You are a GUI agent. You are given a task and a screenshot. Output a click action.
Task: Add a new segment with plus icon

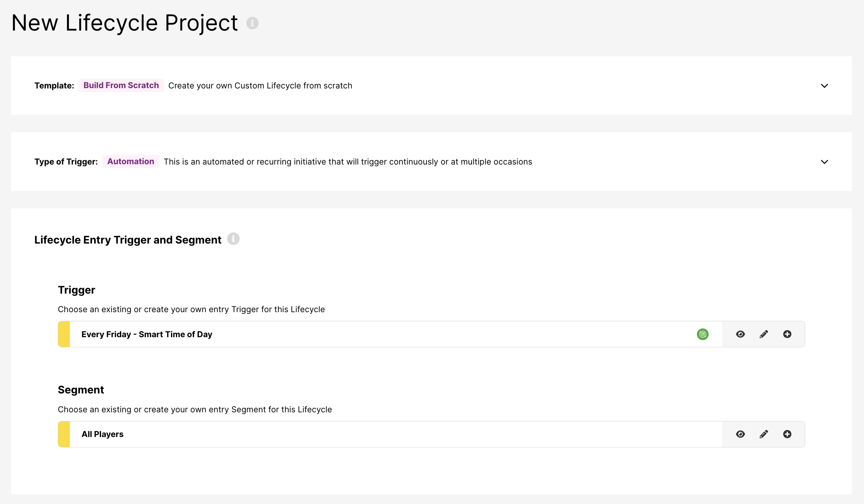point(787,434)
